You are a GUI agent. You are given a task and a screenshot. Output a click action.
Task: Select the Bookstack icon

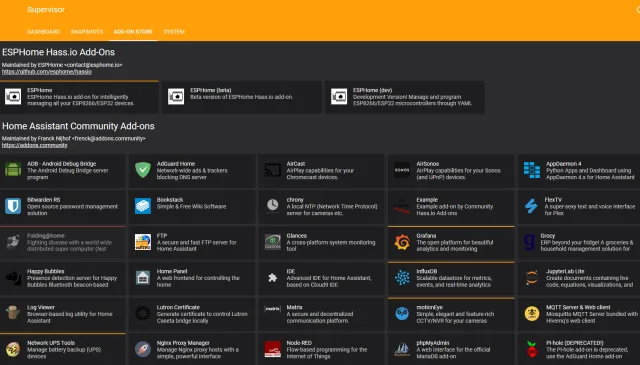143,206
